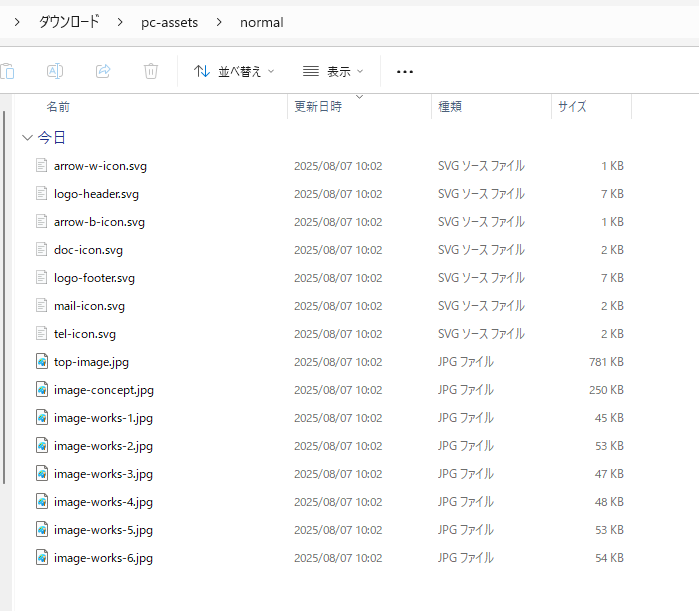Image resolution: width=699 pixels, height=611 pixels.
Task: Click the ダウンロード breadcrumb
Action: tap(69, 22)
